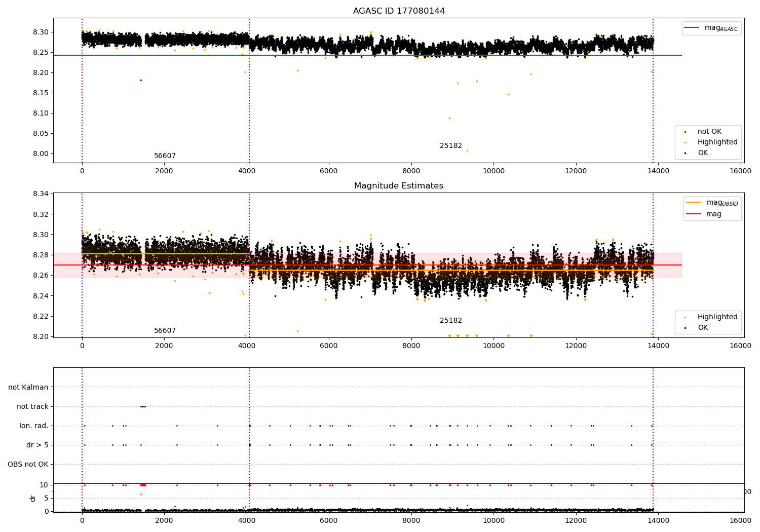Click the 'not track' black marker cluster

tap(143, 406)
